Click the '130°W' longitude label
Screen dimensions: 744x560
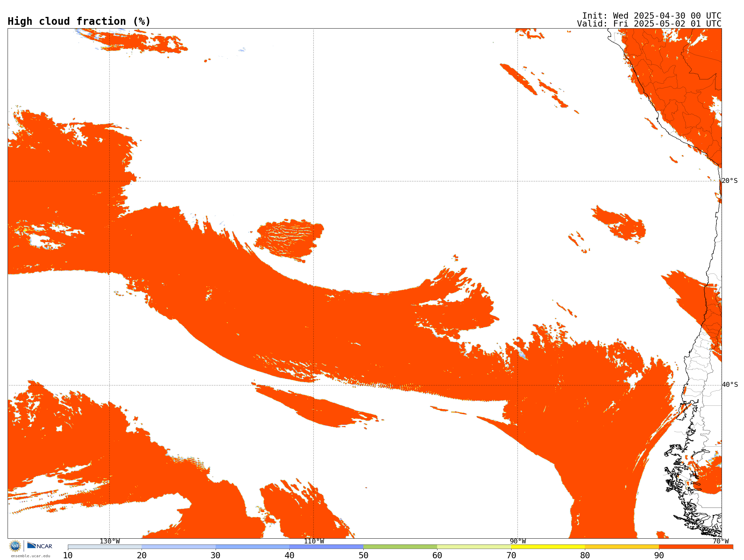[x=110, y=541]
